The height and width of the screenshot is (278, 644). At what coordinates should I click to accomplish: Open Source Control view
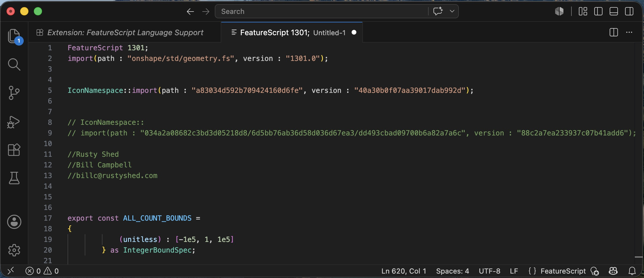(14, 93)
